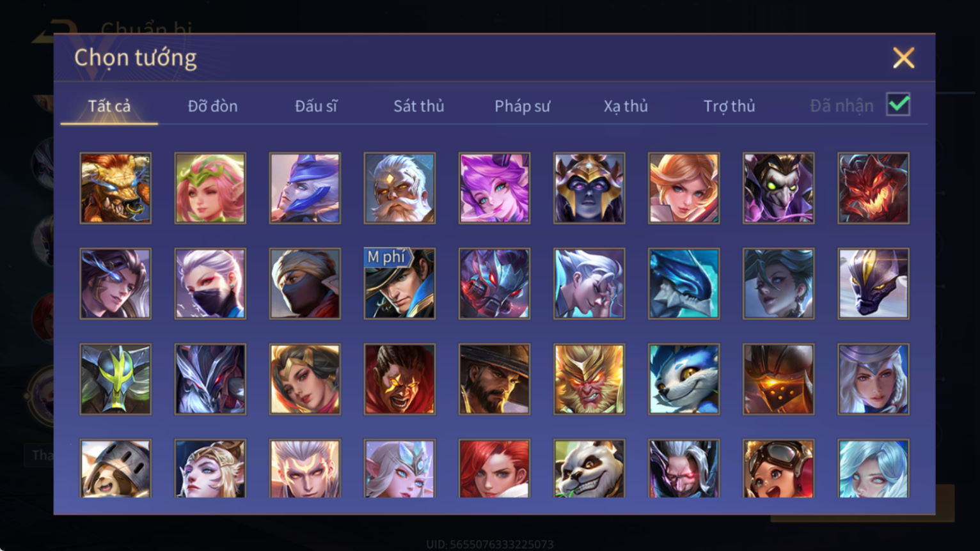This screenshot has width=980, height=551.
Task: Open the Sát thủ tab
Action: tap(419, 106)
